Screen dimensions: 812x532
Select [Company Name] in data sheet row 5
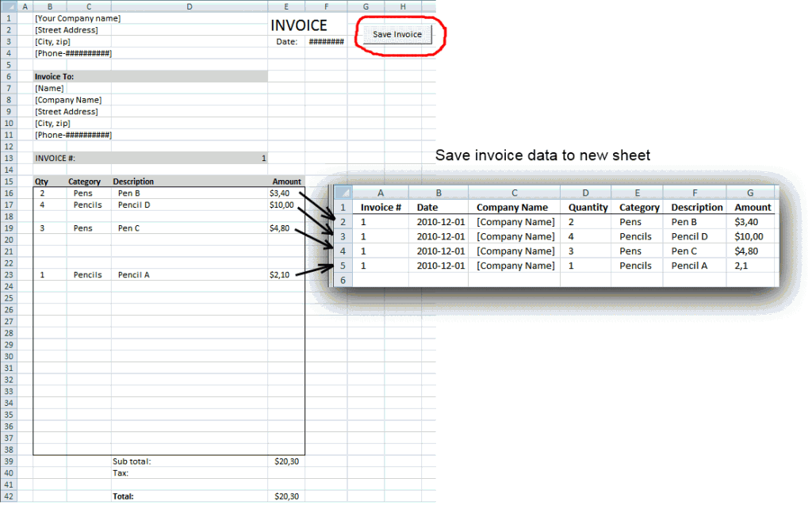tap(515, 266)
